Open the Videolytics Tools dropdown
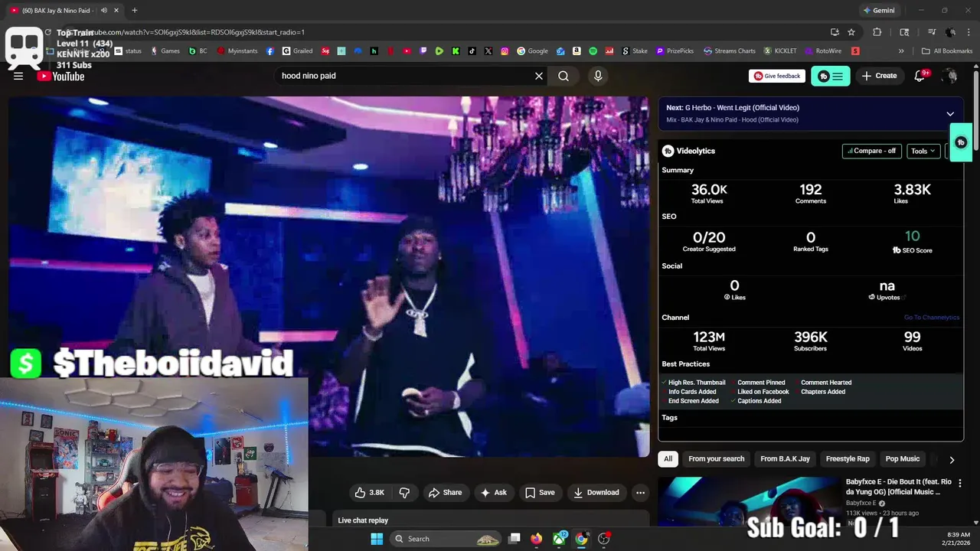This screenshot has height=551, width=980. [923, 151]
